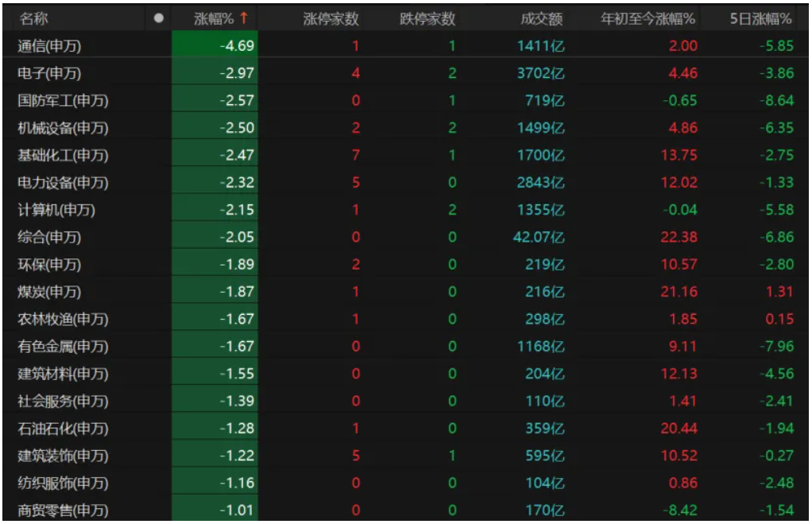812x524 pixels.
Task: Open 有色金属(申万) sector row
Action: (63, 347)
